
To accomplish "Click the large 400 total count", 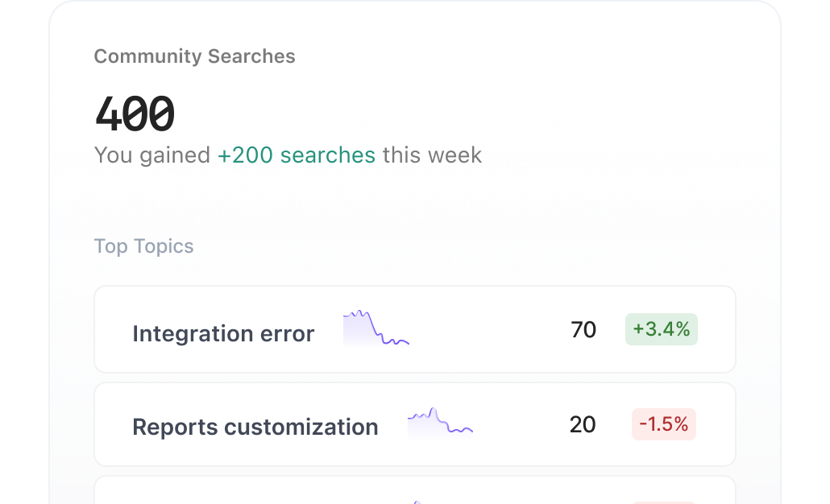I will (x=135, y=114).
